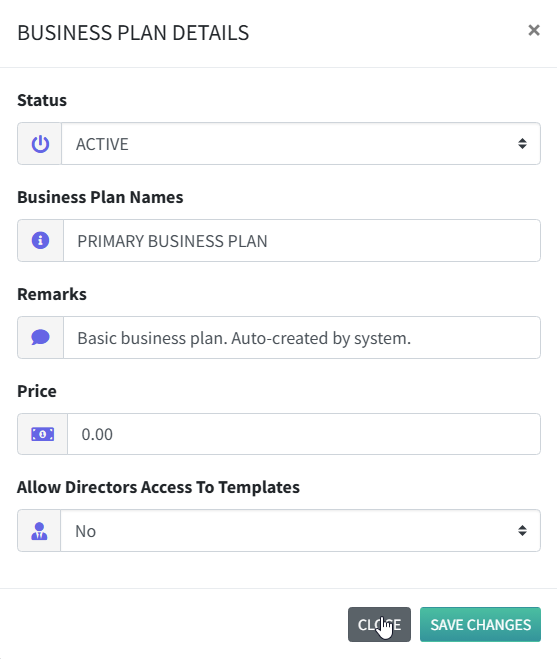
Task: Click the Status label
Action: coord(42,100)
